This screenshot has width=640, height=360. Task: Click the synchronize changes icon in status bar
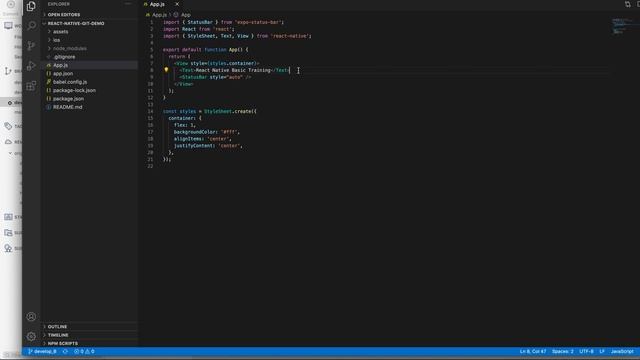tap(65, 351)
